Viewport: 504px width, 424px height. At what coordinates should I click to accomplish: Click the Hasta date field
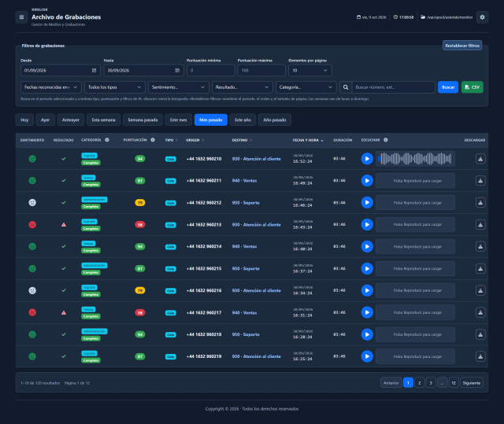(x=143, y=70)
